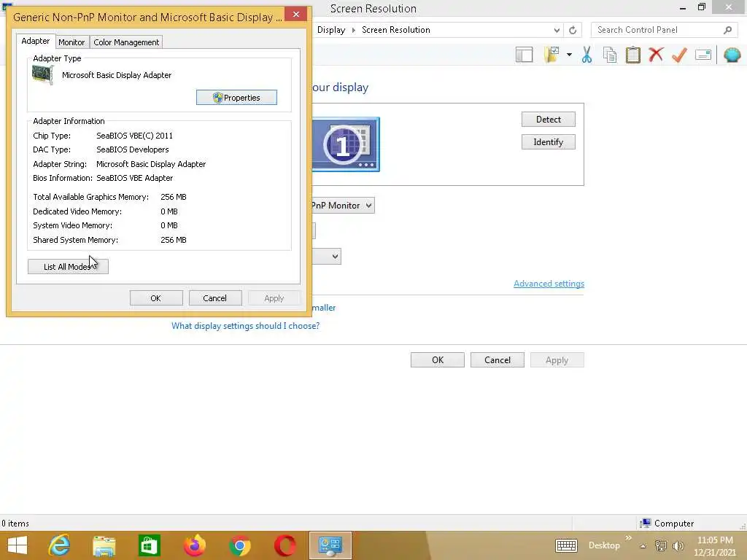The width and height of the screenshot is (747, 560).
Task: Click Cancel in adapter properties dialog
Action: (x=215, y=298)
